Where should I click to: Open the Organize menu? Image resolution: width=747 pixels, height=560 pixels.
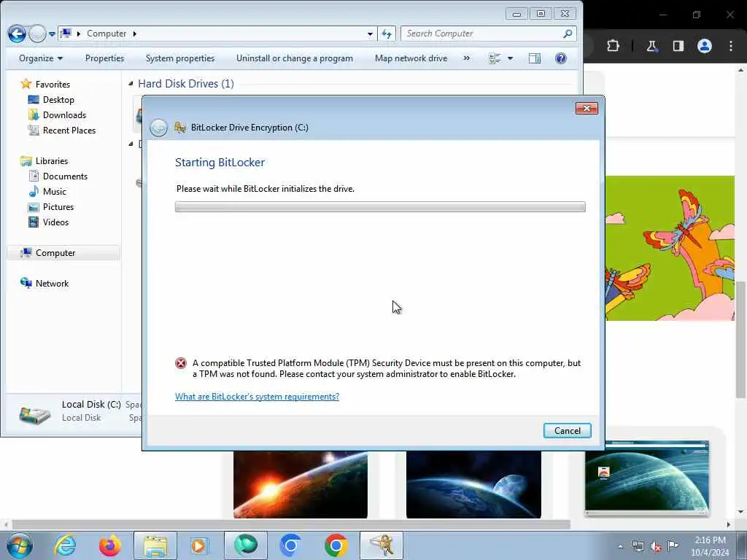[x=41, y=58]
